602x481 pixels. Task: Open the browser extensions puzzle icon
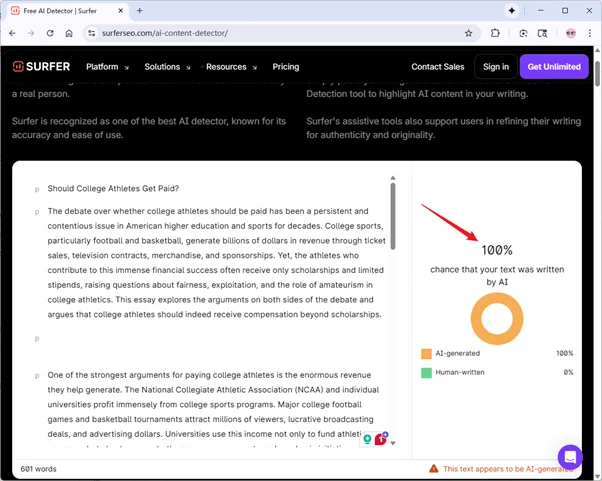click(x=495, y=33)
